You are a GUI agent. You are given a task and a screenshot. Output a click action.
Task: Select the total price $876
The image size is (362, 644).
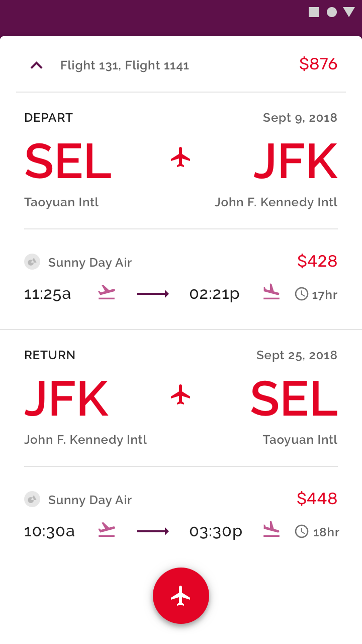(x=318, y=64)
